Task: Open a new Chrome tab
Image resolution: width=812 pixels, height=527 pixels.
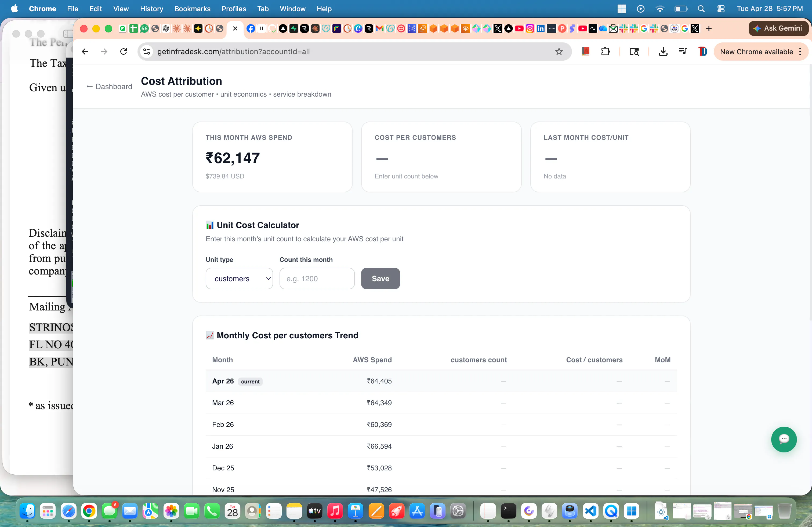Action: pos(709,29)
